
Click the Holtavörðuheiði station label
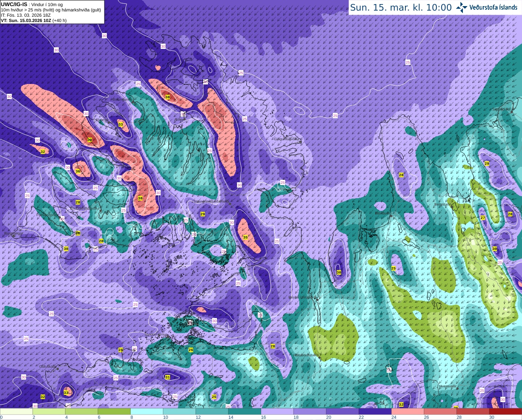point(306,355)
